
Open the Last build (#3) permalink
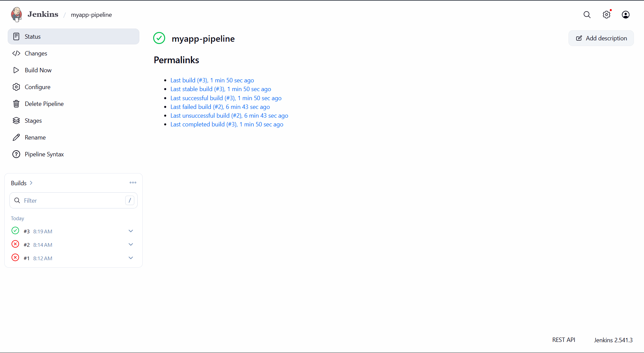pyautogui.click(x=212, y=80)
